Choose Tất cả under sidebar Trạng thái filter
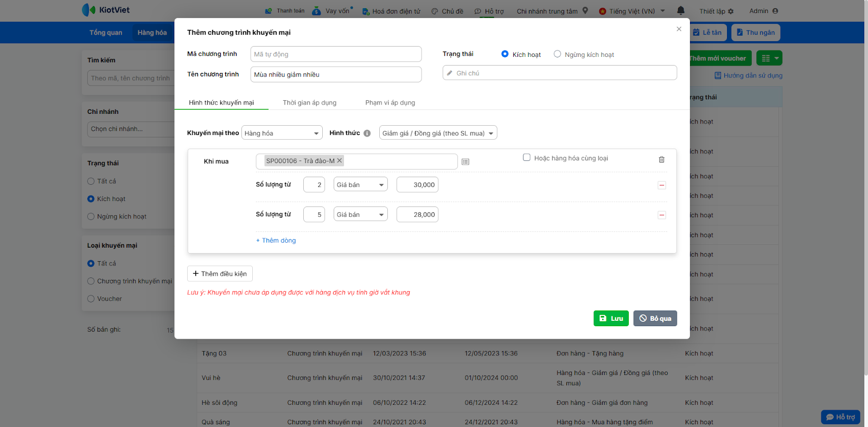 (91, 182)
